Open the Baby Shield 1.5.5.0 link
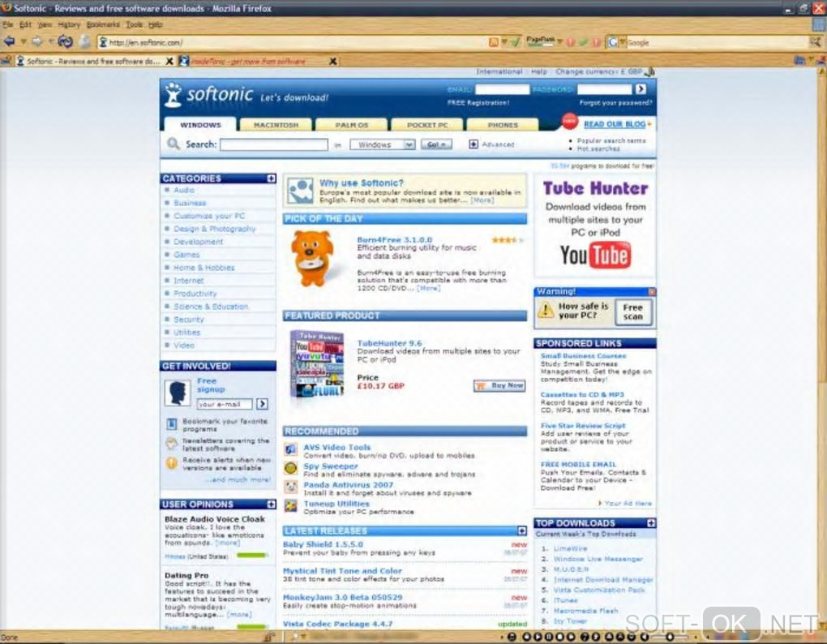Viewport: 827px width, 644px height. pos(323,544)
